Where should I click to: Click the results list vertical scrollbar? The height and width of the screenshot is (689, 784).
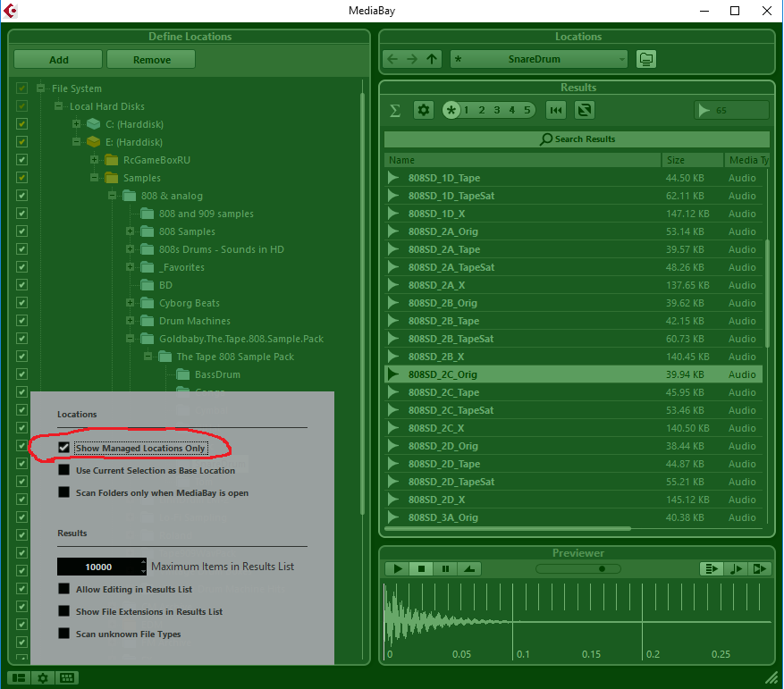(767, 293)
